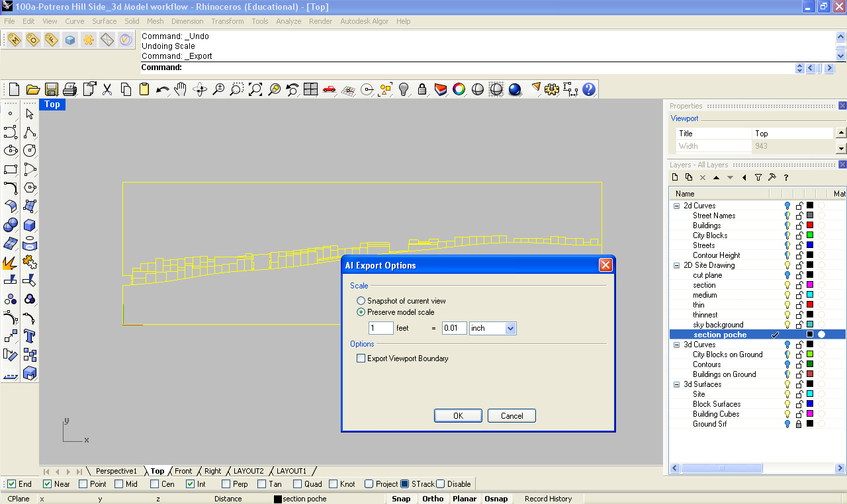Toggle Osnap in the status bar
The height and width of the screenshot is (504, 847).
tap(496, 499)
